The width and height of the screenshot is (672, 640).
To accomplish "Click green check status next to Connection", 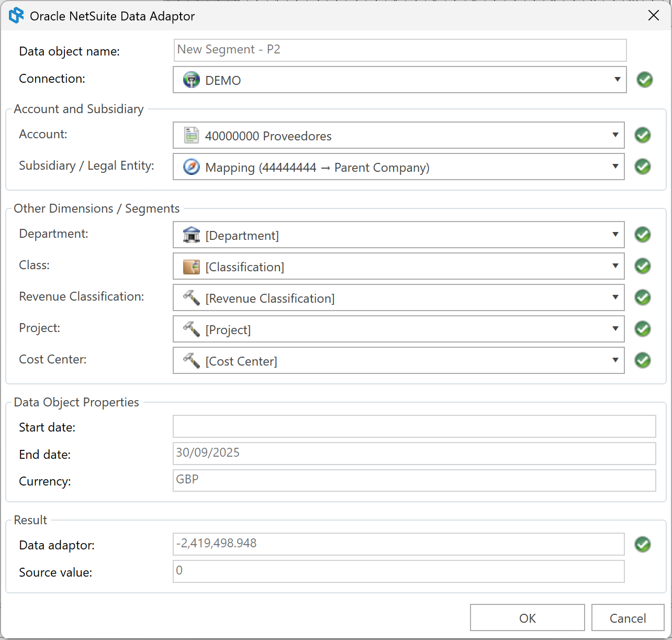I will point(645,80).
